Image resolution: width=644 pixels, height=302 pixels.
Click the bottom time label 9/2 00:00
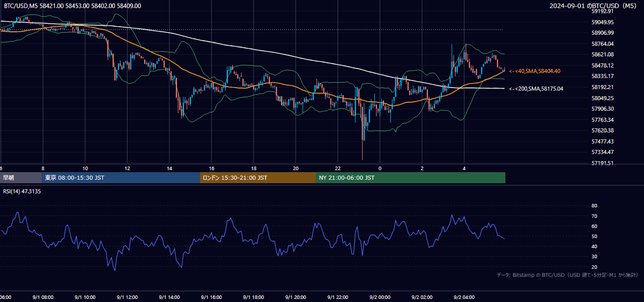point(380,297)
